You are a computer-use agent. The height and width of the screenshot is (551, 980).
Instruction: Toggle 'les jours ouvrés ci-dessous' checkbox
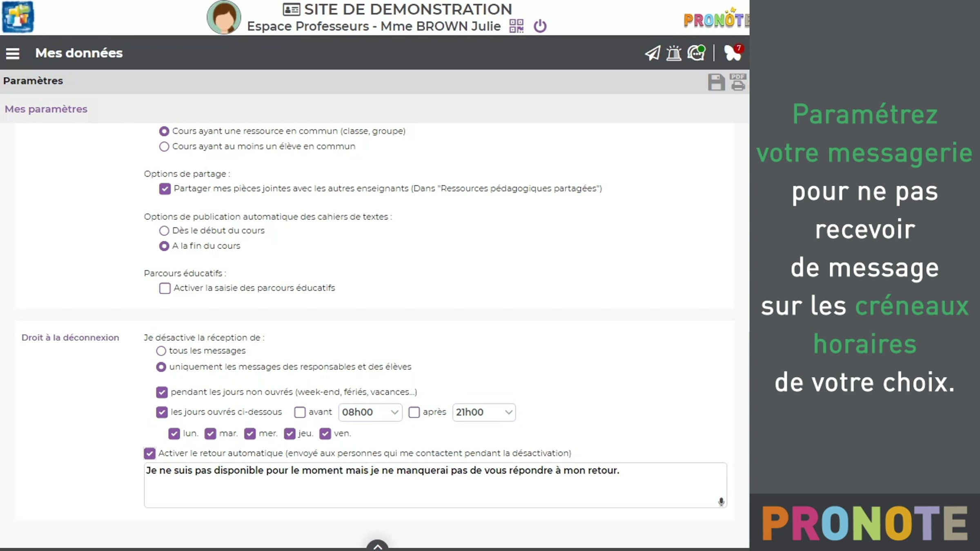(162, 412)
